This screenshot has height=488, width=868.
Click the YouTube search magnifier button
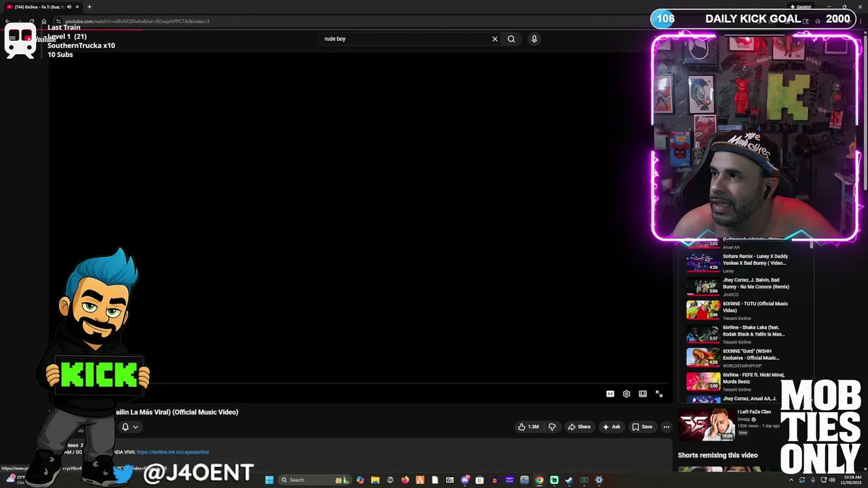(x=511, y=39)
